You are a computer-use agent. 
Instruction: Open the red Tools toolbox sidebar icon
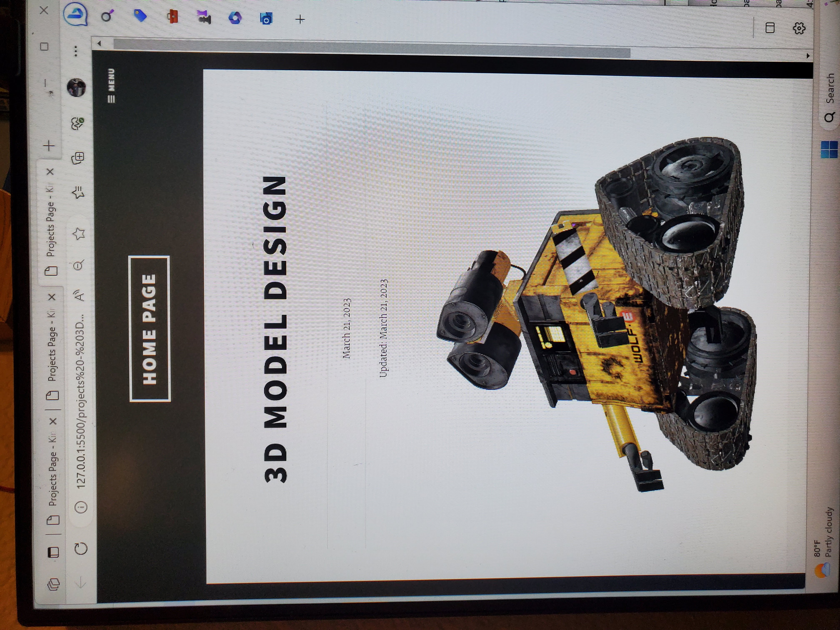[173, 17]
